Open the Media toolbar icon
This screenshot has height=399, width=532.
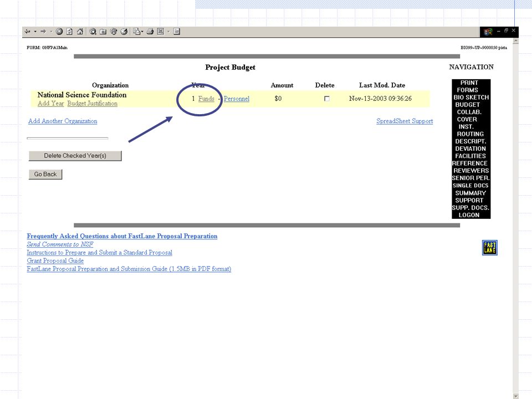(114, 32)
